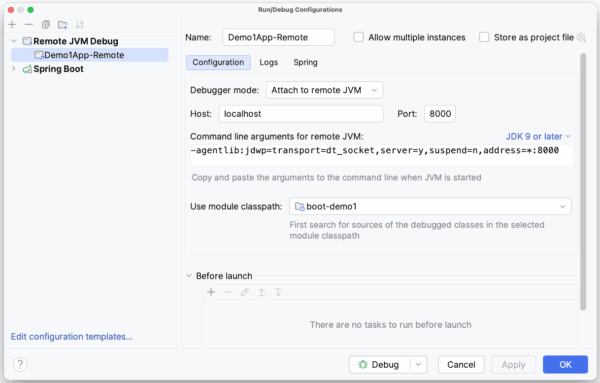Image resolution: width=600 pixels, height=383 pixels.
Task: Check Store as project file
Action: 484,37
